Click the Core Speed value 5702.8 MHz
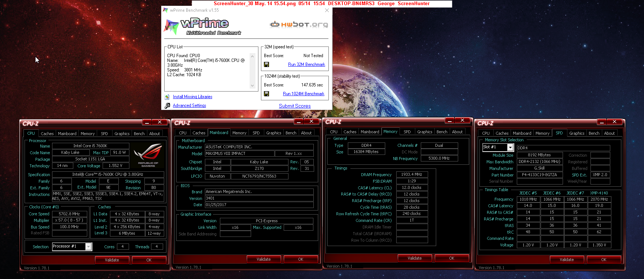644x279 pixels. pyautogui.click(x=69, y=214)
